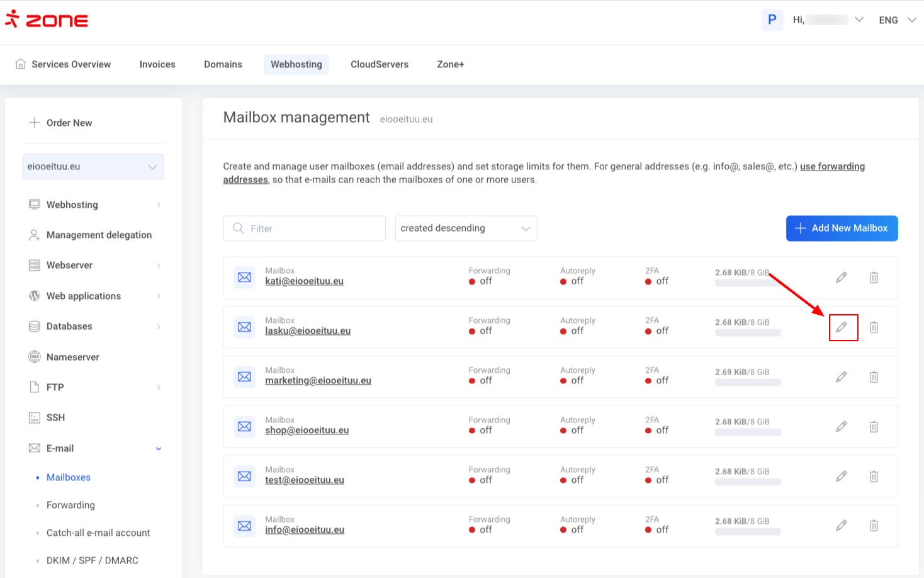Open the created descending sort dropdown
The height and width of the screenshot is (578, 924).
466,229
